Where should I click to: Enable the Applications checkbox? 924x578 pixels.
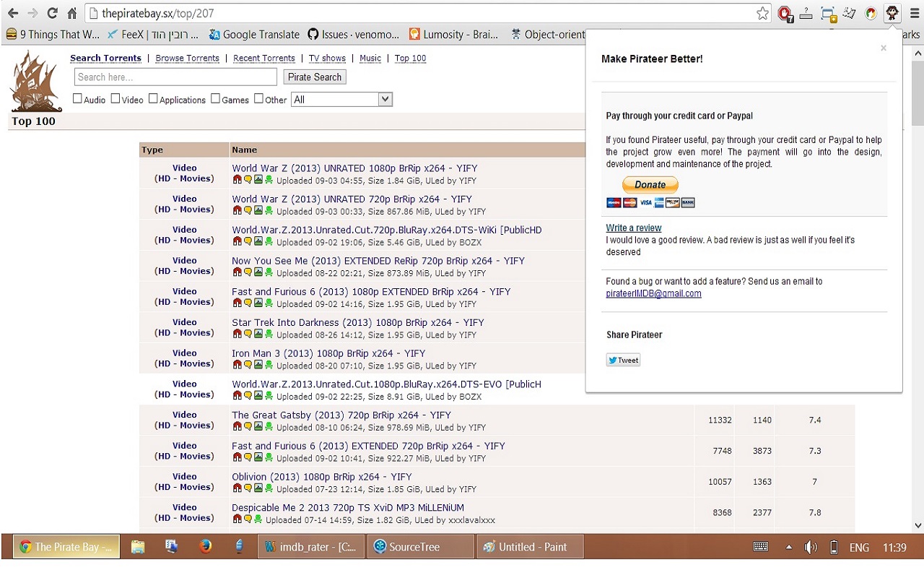coord(153,99)
